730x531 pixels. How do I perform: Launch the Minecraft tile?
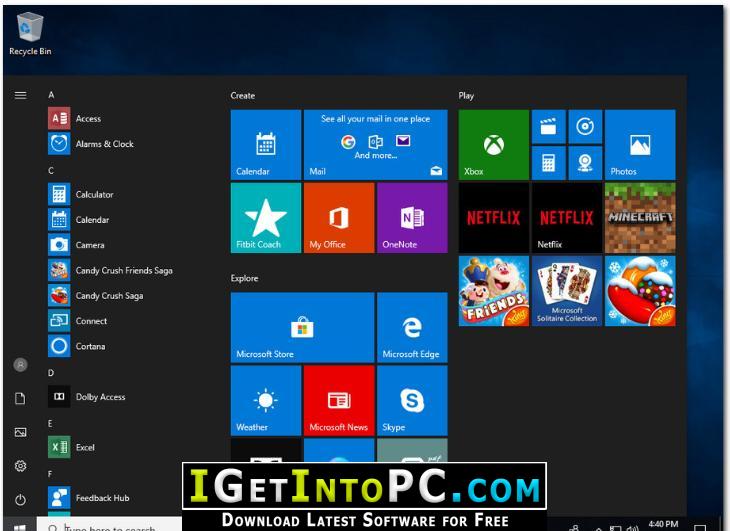coord(640,218)
